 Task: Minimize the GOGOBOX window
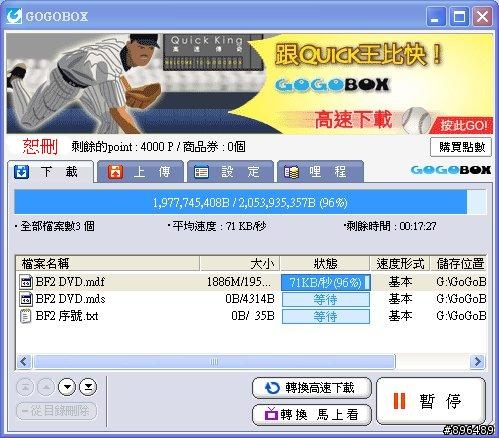(435, 16)
